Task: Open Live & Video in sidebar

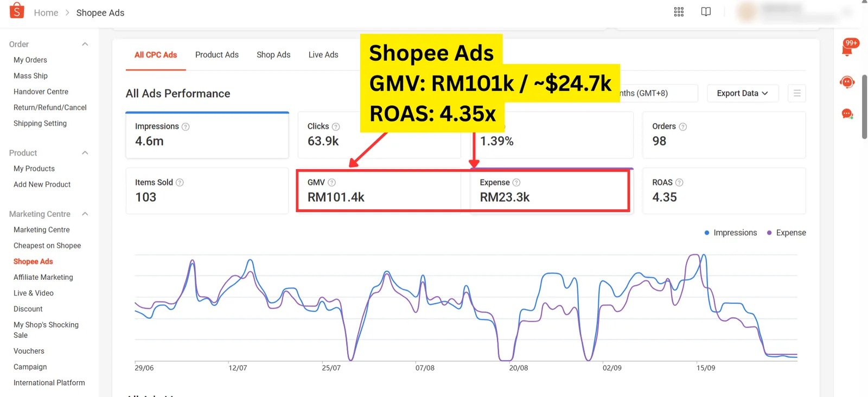Action: click(34, 293)
